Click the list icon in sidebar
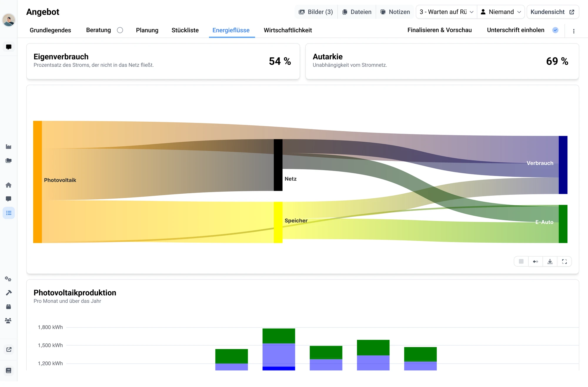Image resolution: width=588 pixels, height=387 pixels. point(9,213)
